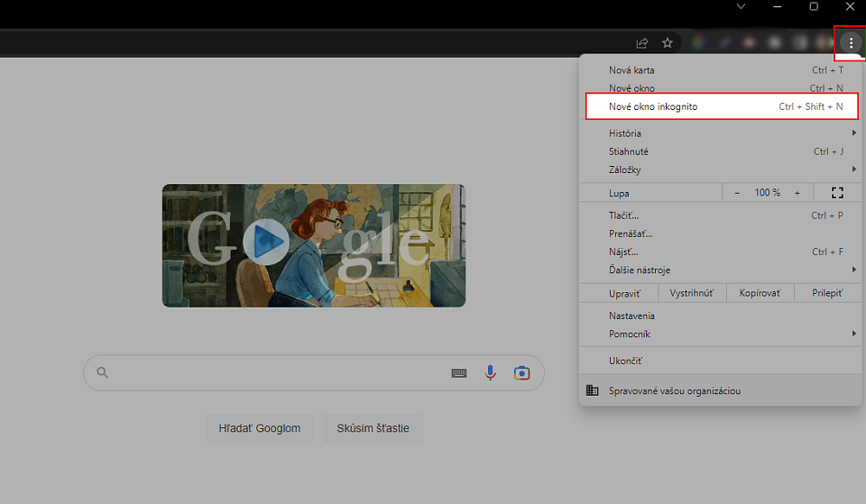Click Vystrihnúť cut button

[x=692, y=293]
